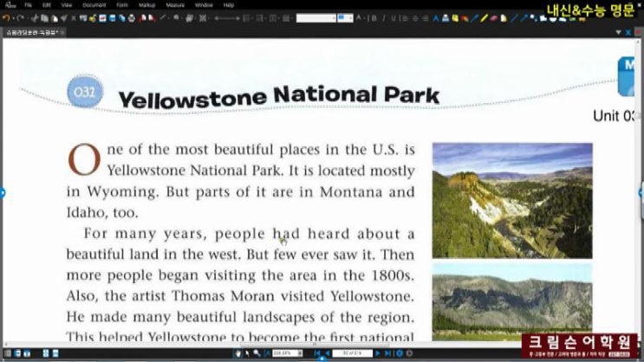
Task: Click the Cut scissors icon
Action: (35, 18)
